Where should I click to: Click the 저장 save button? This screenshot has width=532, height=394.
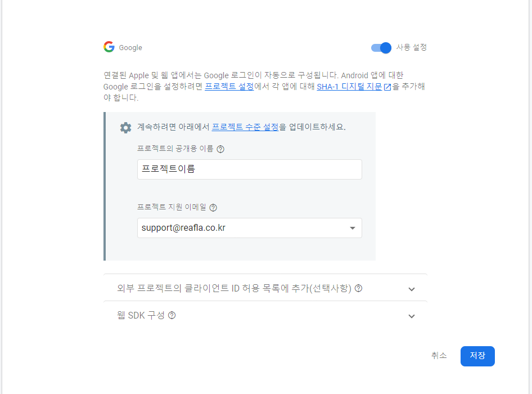click(x=477, y=356)
